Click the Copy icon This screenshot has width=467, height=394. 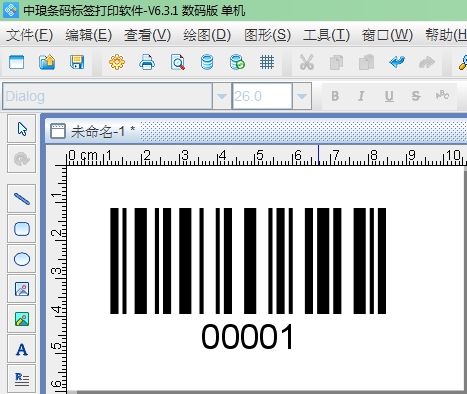click(x=336, y=62)
